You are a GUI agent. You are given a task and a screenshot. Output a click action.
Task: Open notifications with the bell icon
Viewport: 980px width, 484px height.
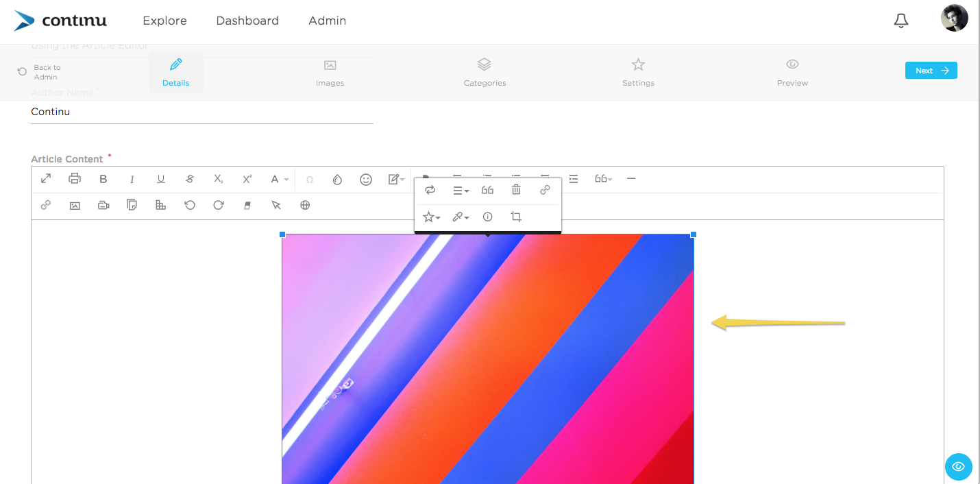[901, 21]
